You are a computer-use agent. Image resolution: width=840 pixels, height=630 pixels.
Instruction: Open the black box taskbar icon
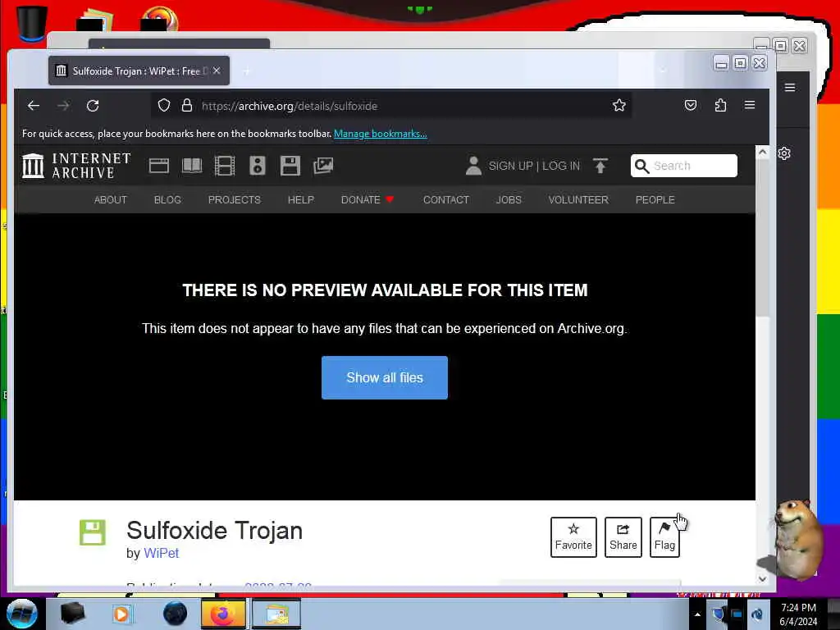pos(72,614)
